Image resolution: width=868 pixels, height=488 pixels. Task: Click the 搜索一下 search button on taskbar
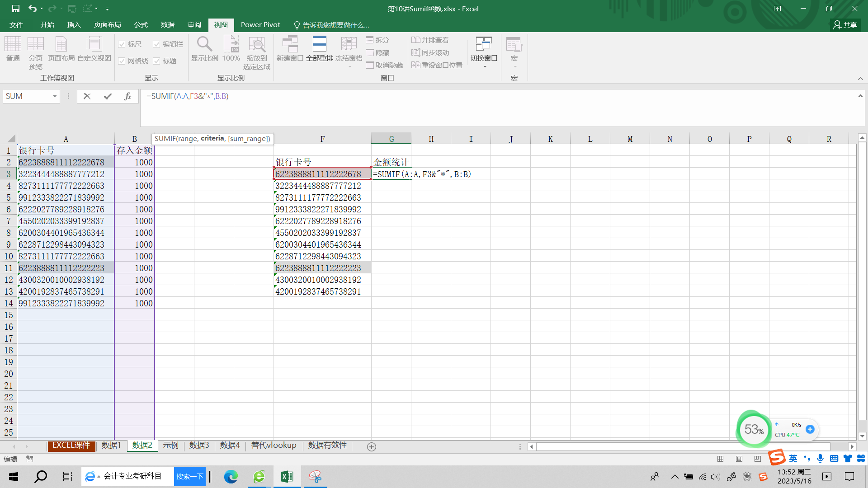[189, 477]
